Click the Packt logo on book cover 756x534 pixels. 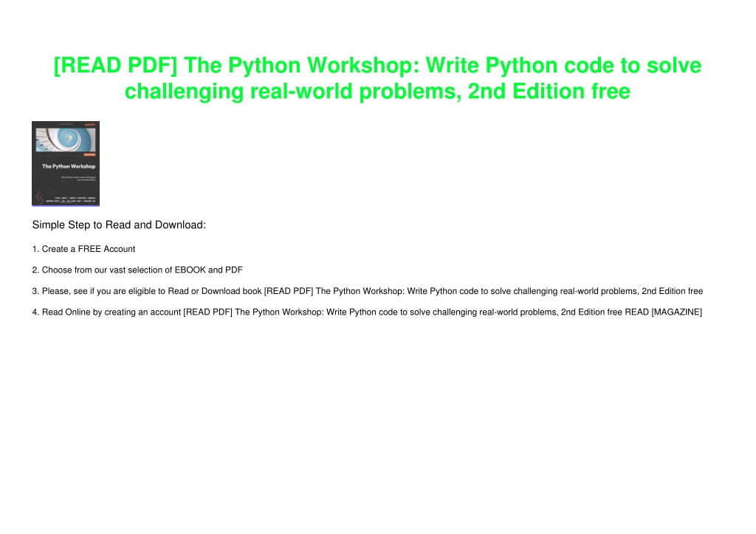(89, 125)
